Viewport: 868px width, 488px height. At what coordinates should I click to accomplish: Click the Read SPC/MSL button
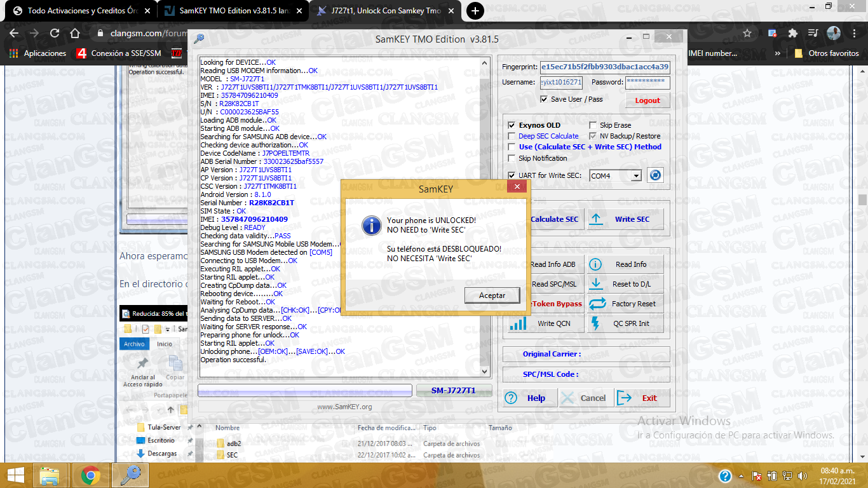(x=554, y=284)
